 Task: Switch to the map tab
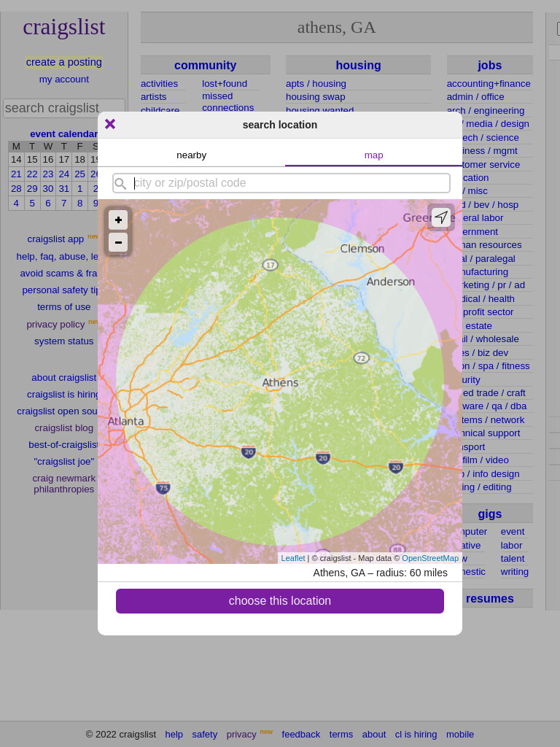[374, 155]
